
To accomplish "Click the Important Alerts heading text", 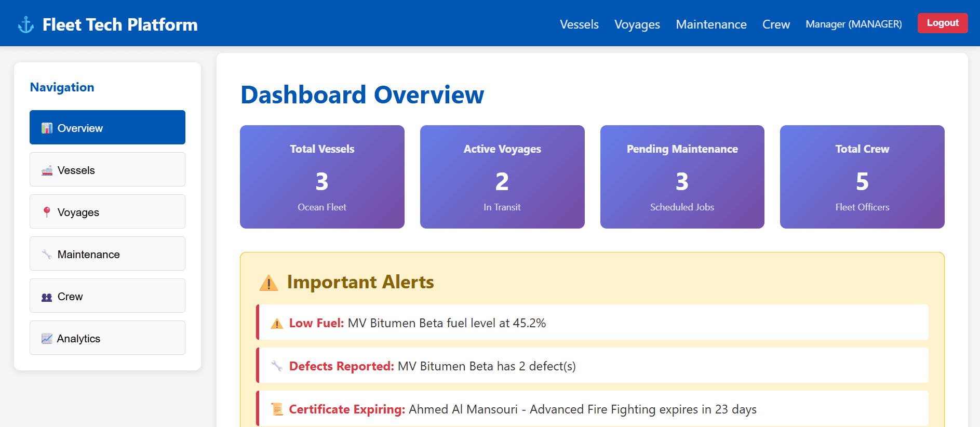I will pos(360,282).
